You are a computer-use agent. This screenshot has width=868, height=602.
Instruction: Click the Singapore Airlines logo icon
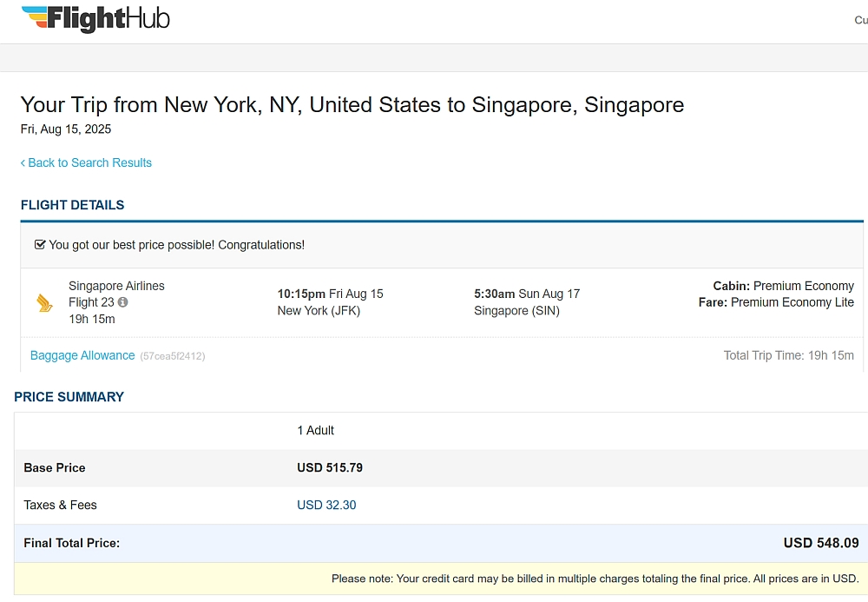click(44, 303)
